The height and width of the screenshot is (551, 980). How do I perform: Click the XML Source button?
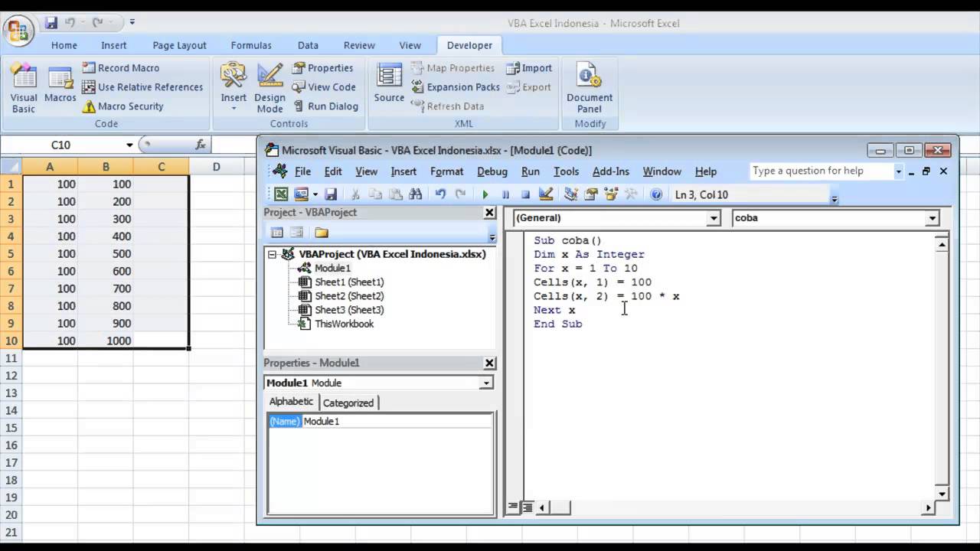(389, 83)
